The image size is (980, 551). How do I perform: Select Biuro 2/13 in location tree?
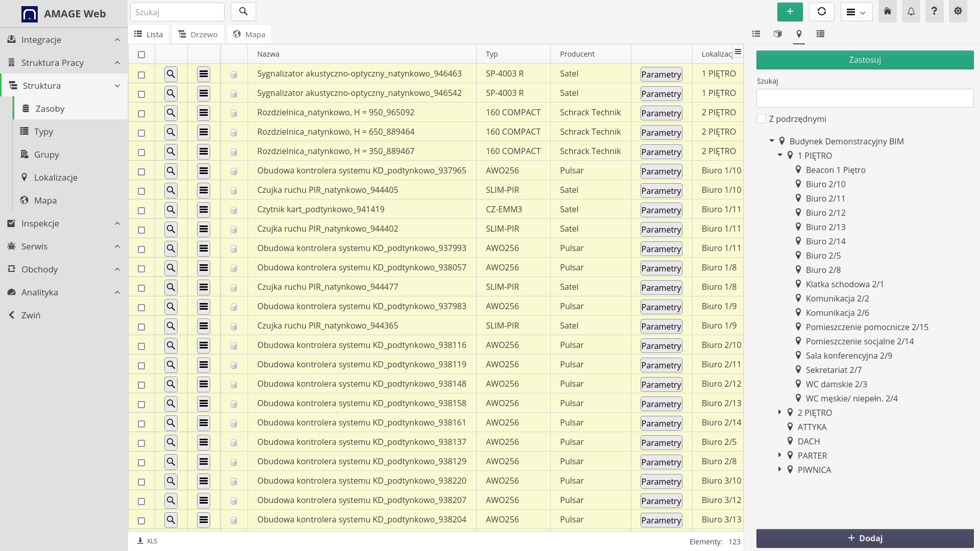(x=825, y=227)
